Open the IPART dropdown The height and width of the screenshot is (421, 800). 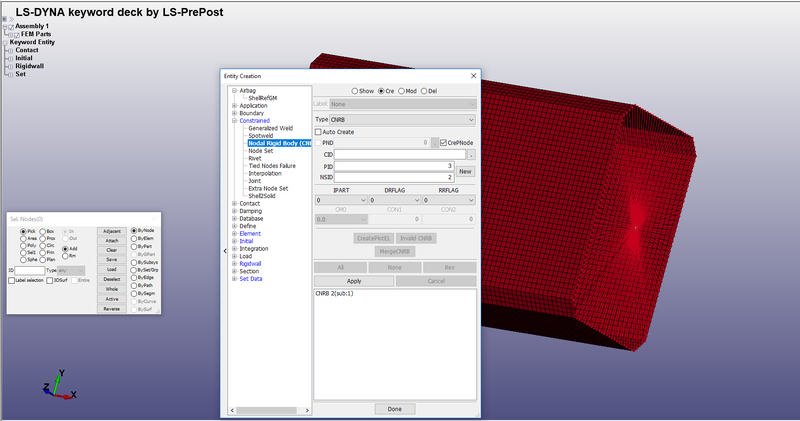click(341, 200)
